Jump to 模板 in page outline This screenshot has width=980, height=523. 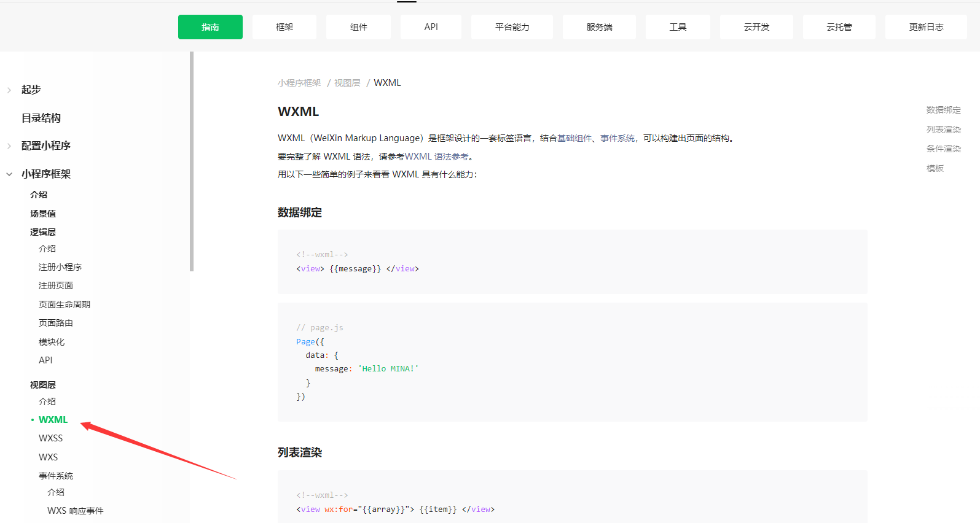tap(935, 168)
